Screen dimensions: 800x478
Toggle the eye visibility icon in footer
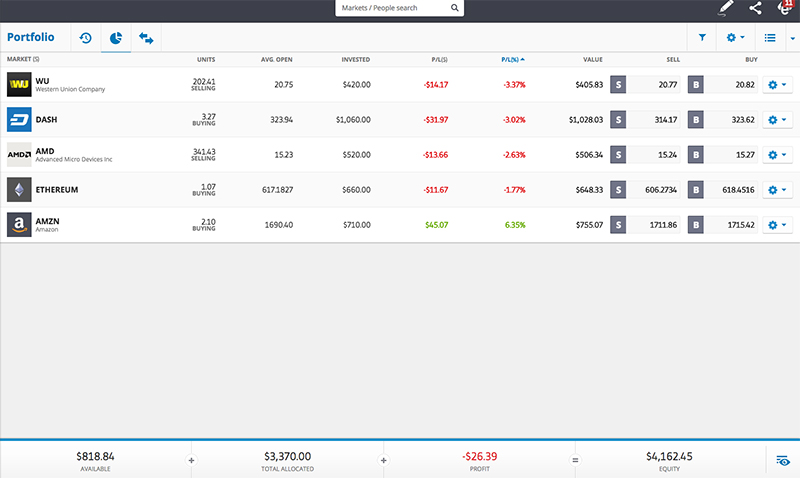[783, 461]
